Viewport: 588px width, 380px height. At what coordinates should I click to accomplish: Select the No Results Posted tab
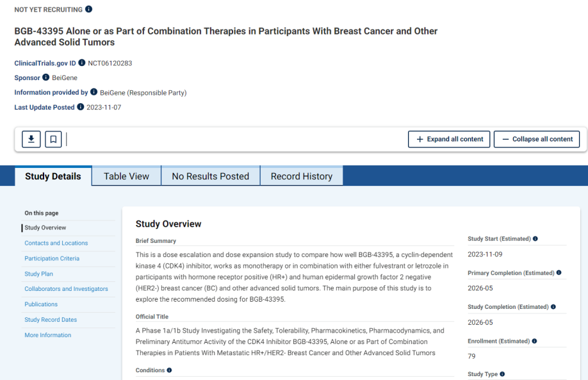[210, 176]
